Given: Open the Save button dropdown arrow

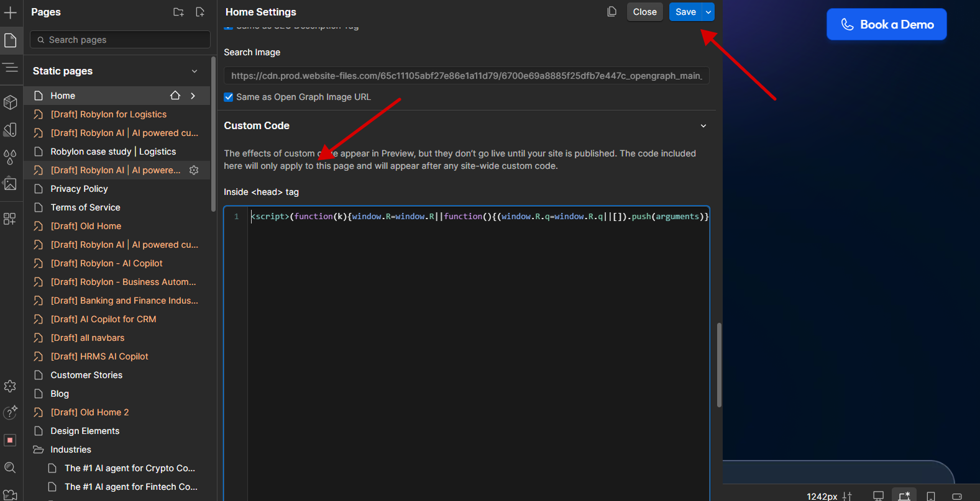Looking at the screenshot, I should pyautogui.click(x=708, y=12).
